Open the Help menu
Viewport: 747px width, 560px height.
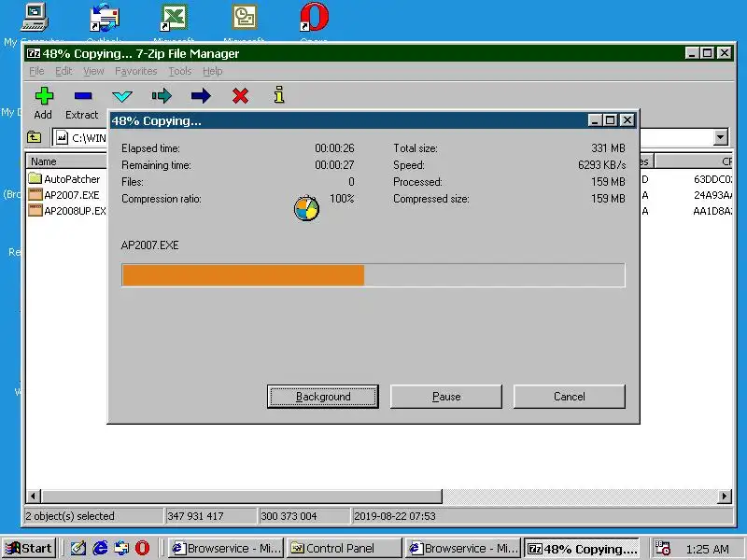213,72
